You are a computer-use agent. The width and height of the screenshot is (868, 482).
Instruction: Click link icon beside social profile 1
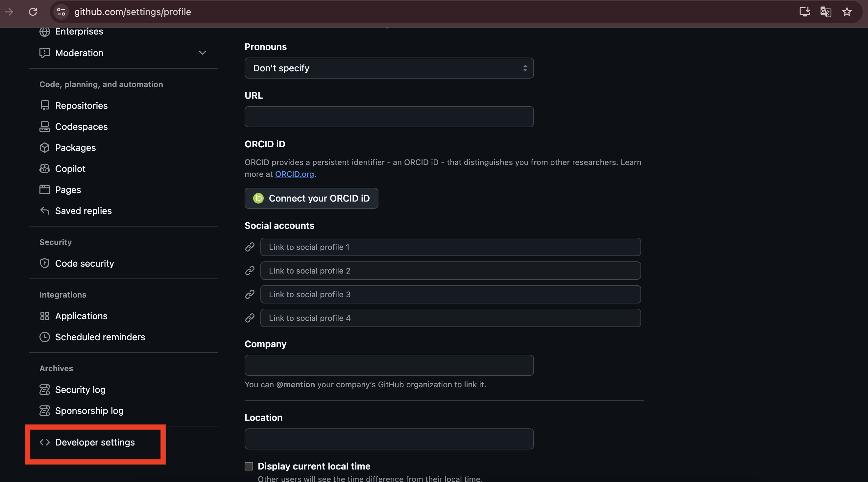[250, 247]
